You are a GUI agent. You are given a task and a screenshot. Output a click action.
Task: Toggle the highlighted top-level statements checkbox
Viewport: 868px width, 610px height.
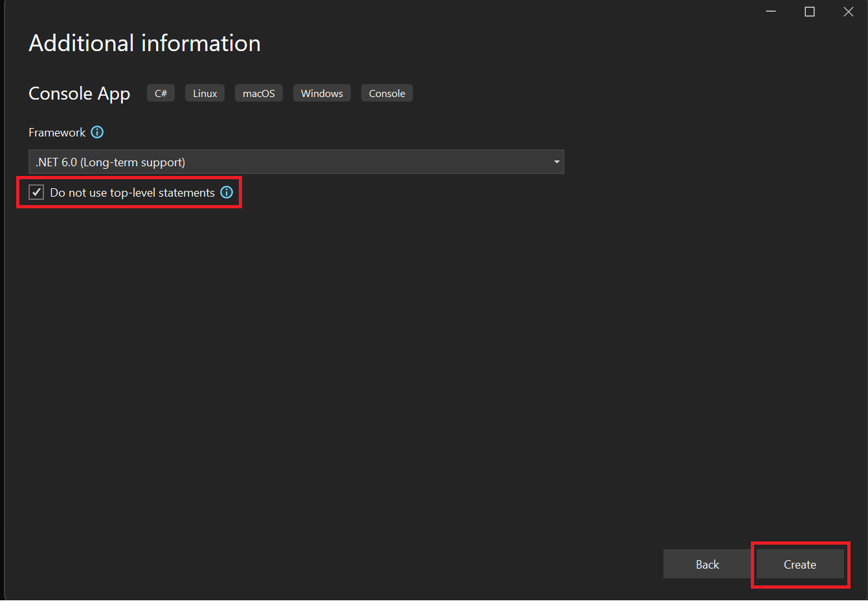pos(36,191)
